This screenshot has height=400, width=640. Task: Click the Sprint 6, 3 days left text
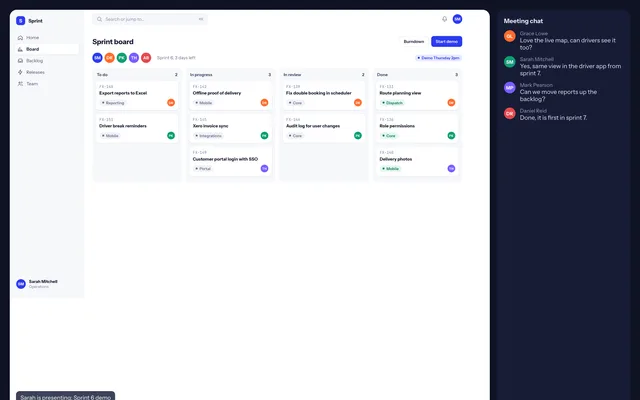[176, 58]
